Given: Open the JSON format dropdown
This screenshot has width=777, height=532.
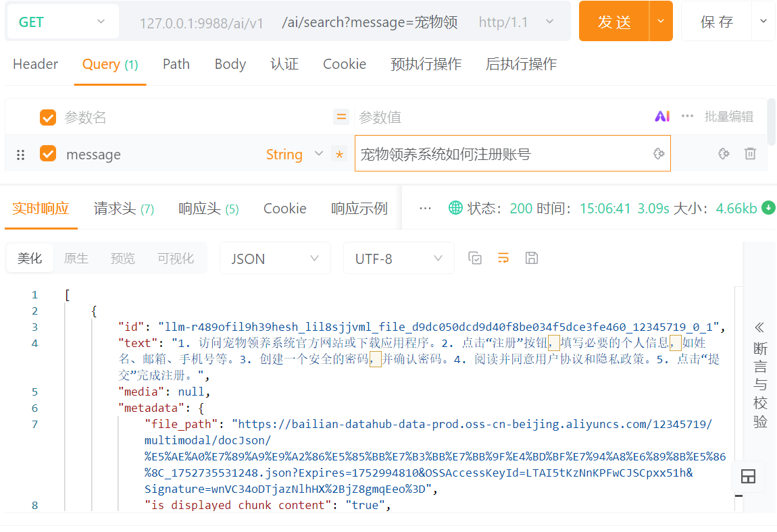Looking at the screenshot, I should coord(275,259).
